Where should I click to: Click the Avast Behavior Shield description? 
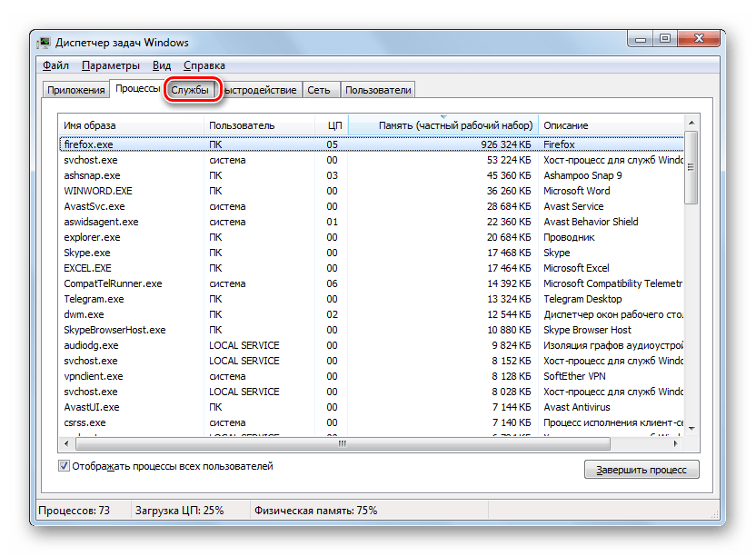point(591,222)
